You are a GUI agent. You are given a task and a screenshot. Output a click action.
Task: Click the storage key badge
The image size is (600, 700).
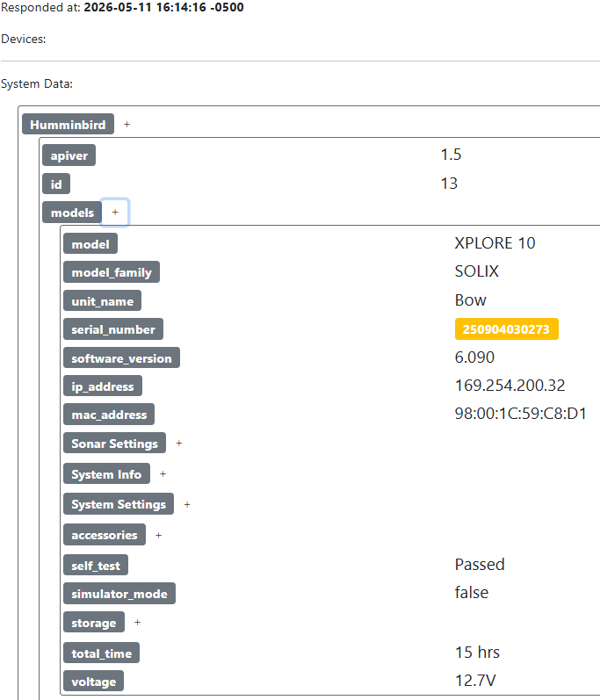pyautogui.click(x=94, y=623)
